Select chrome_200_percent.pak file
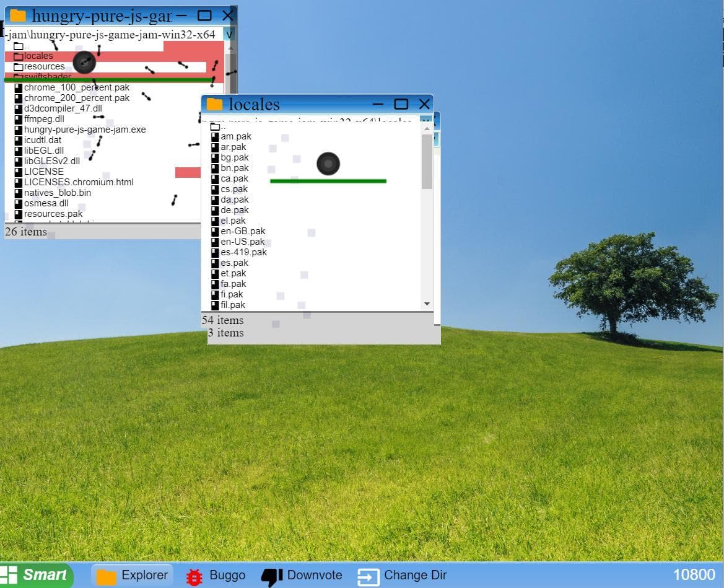Image resolution: width=724 pixels, height=588 pixels. click(72, 99)
